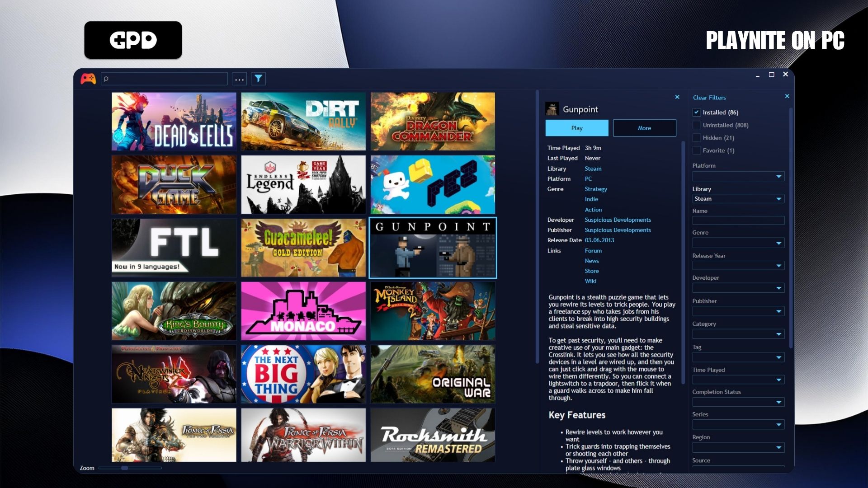Screen dimensions: 868x488
Task: Click the search magnifier icon
Action: (106, 79)
